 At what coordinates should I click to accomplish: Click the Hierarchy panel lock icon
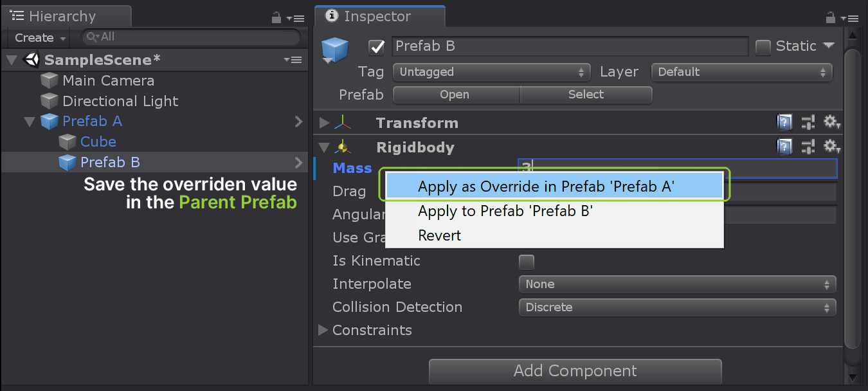[276, 18]
